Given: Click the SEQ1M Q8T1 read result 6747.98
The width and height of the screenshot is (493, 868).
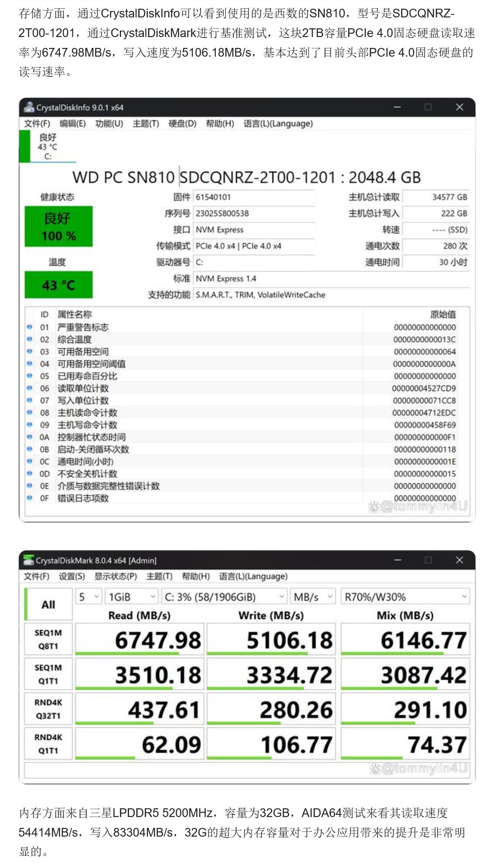Looking at the screenshot, I should coord(139,639).
